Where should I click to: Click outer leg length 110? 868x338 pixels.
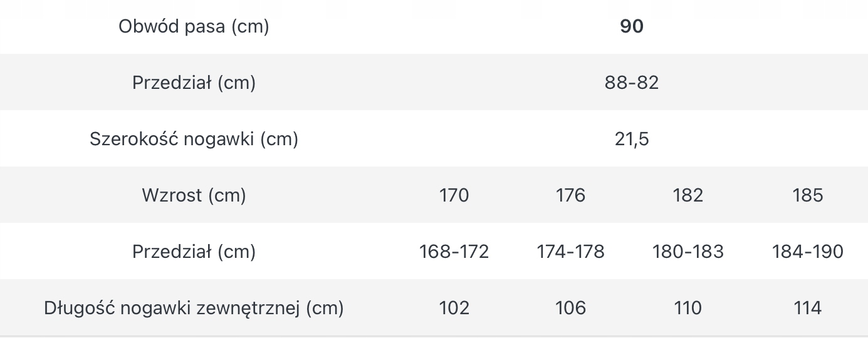[688, 308]
